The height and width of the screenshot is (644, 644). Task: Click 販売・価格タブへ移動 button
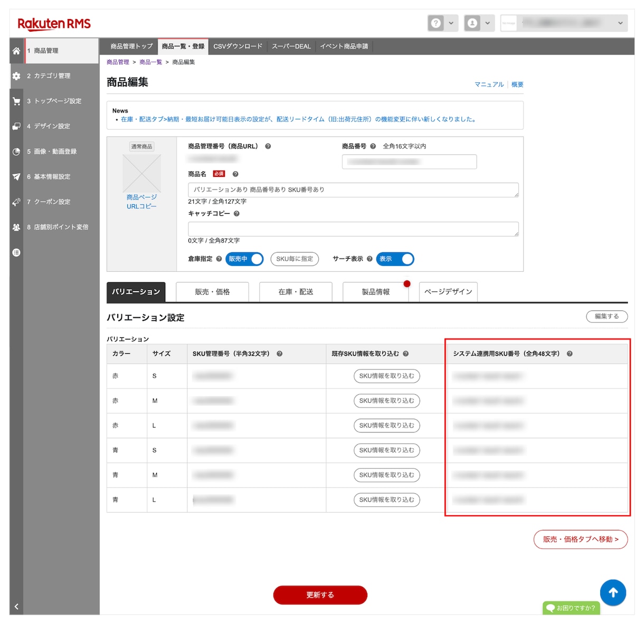(x=581, y=539)
